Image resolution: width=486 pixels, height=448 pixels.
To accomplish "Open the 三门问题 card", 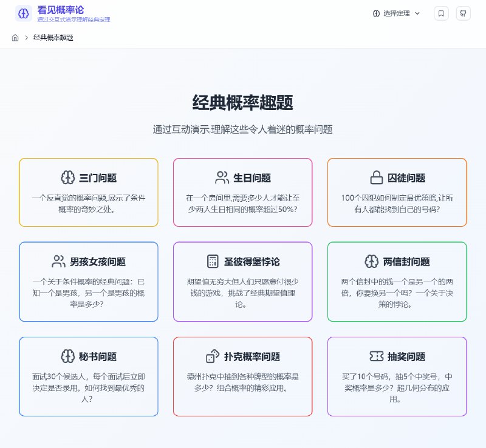I will [x=88, y=192].
